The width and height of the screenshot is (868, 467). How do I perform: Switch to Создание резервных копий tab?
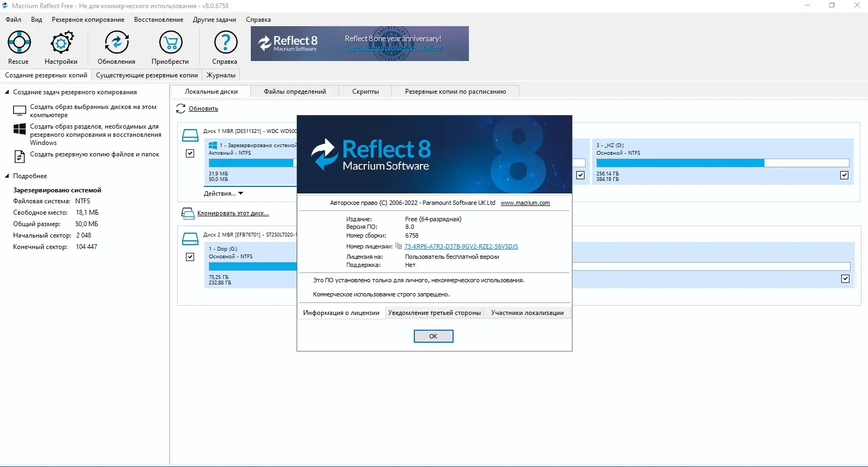pyautogui.click(x=46, y=75)
